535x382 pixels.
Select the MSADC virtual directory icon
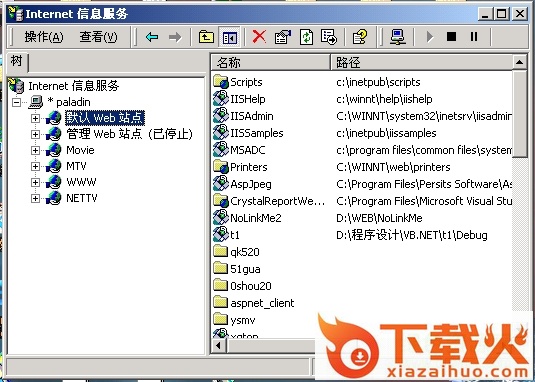pyautogui.click(x=221, y=150)
